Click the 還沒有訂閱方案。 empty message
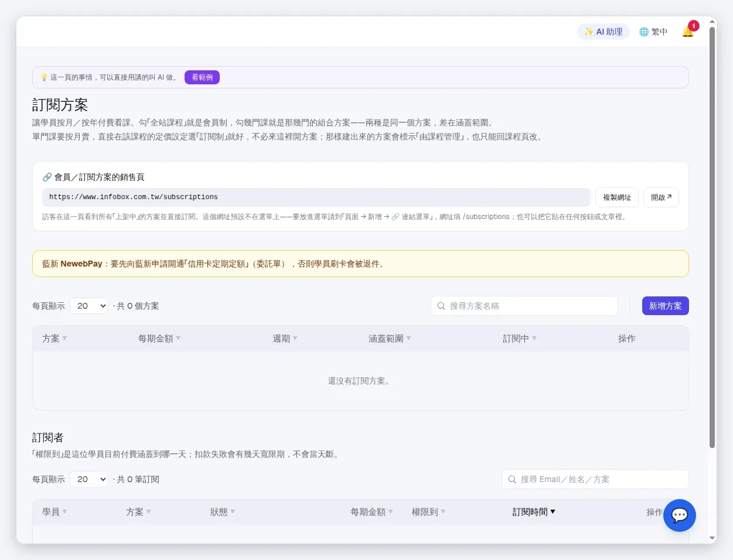The width and height of the screenshot is (733, 560). 360,381
